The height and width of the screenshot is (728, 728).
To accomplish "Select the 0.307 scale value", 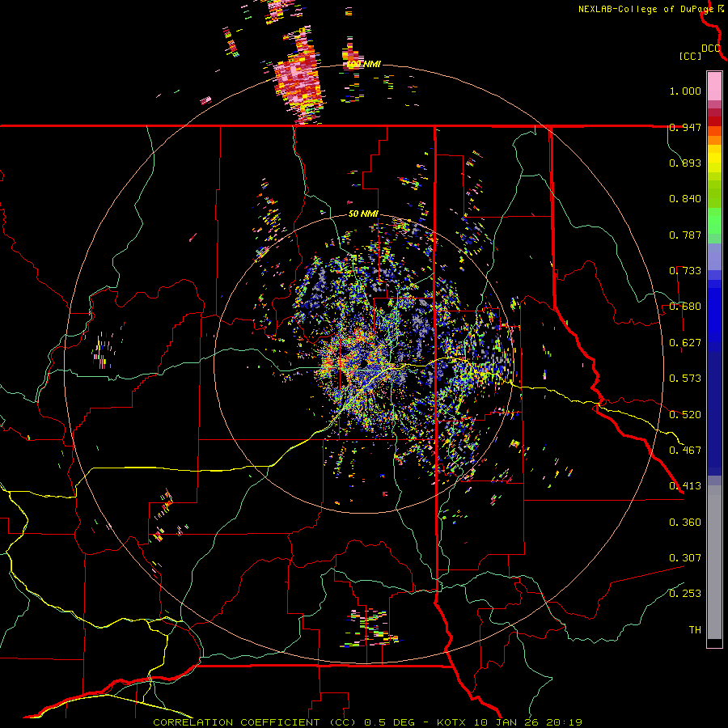I will click(x=685, y=558).
